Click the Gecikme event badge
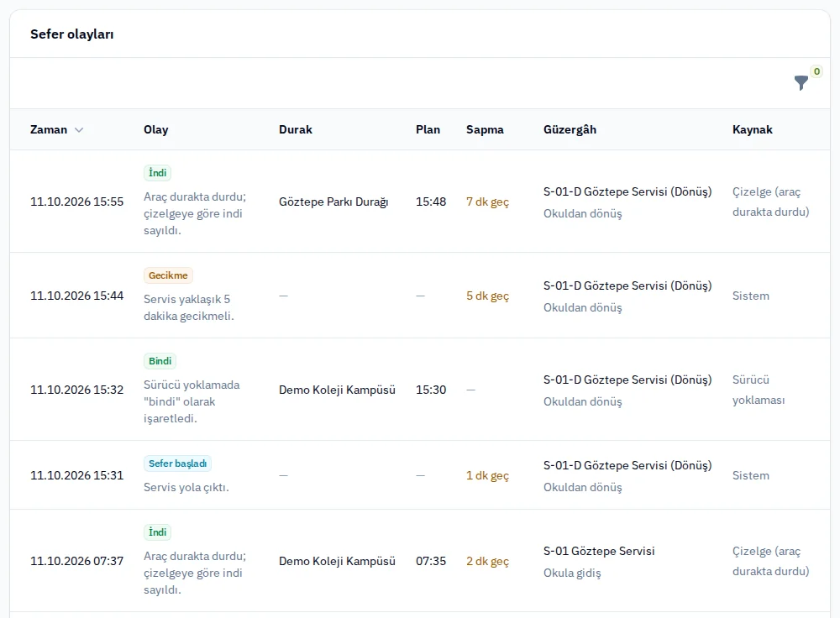Viewport: 840px width, 618px height. (x=168, y=275)
